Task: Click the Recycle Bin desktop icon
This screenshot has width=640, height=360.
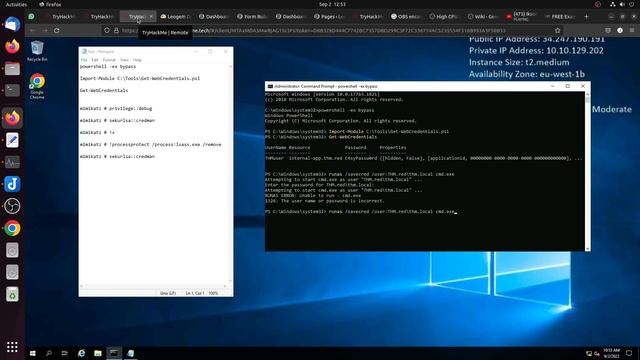Action: (x=37, y=51)
